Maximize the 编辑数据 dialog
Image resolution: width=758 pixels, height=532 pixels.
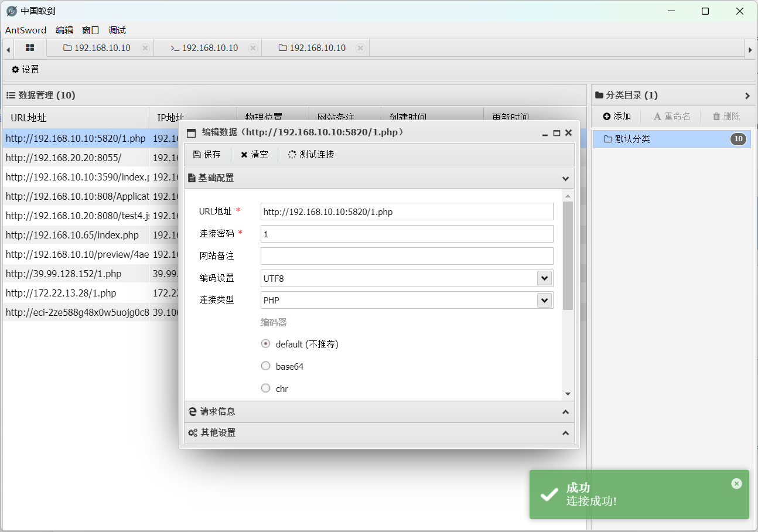tap(556, 133)
